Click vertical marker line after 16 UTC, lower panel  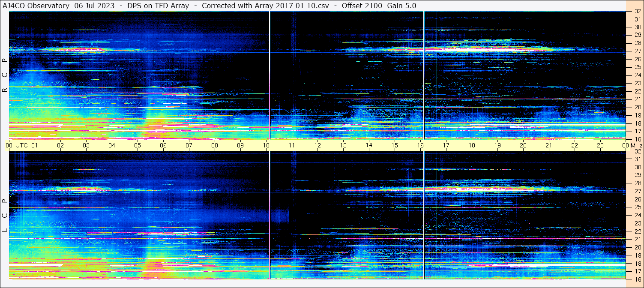[x=424, y=214]
